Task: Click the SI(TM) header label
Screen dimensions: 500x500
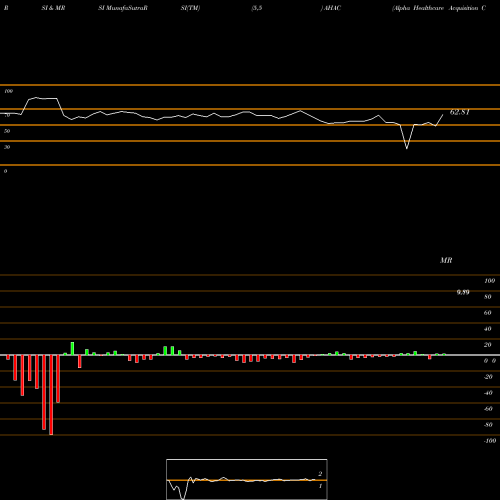Action: (190, 8)
